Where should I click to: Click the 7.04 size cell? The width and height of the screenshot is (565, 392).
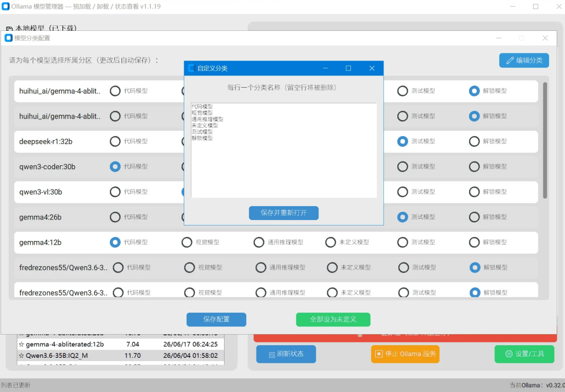[132, 345]
